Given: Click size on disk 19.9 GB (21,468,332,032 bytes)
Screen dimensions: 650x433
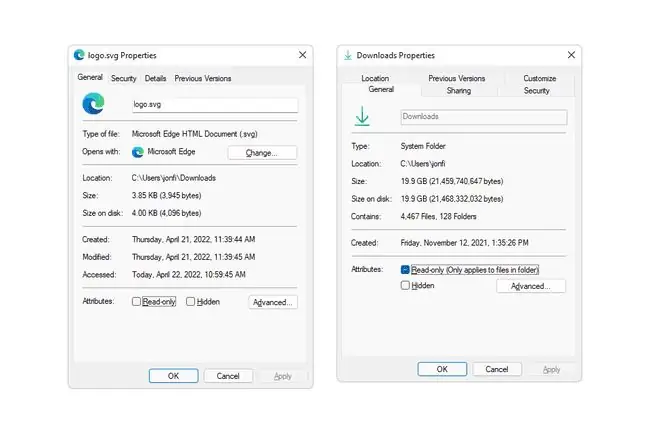Looking at the screenshot, I should click(x=452, y=199).
